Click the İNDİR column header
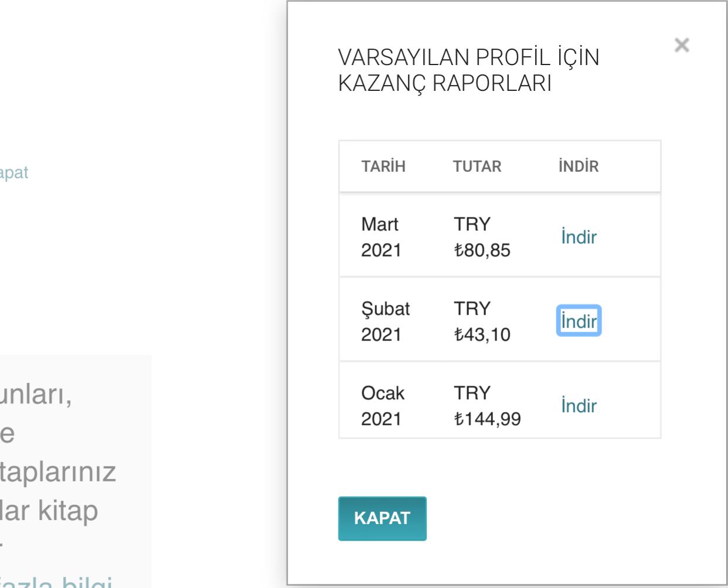 pos(579,166)
